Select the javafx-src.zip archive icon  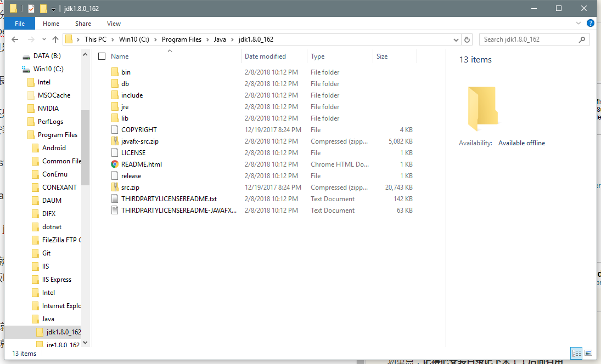click(x=115, y=141)
